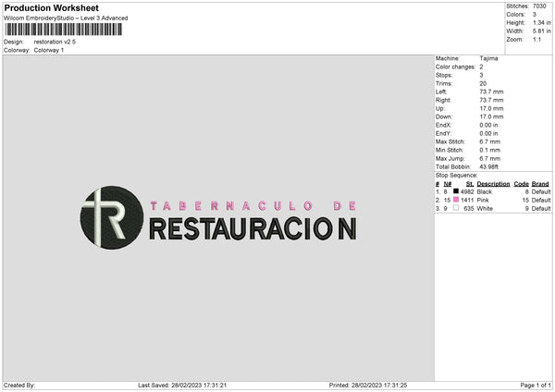
Task: Click the 'Printed: 28/02/2023 17:31:25' footer text
Action: click(368, 386)
